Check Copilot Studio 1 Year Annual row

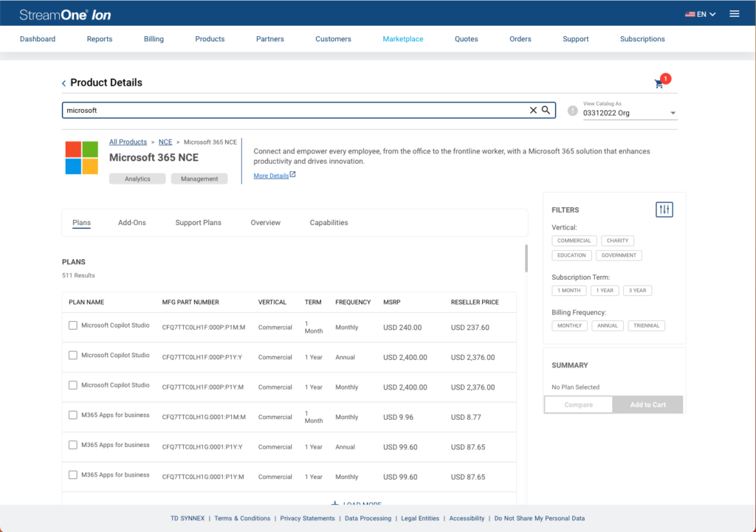coord(73,355)
